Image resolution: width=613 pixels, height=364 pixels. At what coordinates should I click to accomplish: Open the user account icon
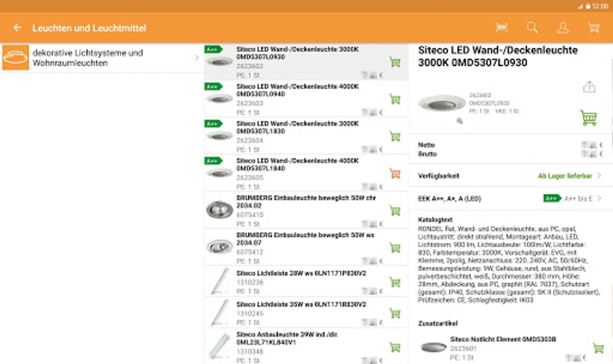click(563, 28)
